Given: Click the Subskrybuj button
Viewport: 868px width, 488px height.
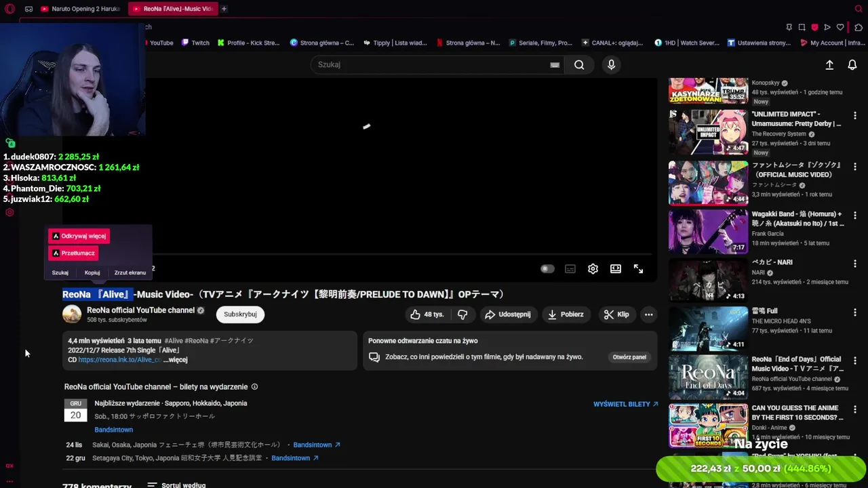Looking at the screenshot, I should pos(240,314).
